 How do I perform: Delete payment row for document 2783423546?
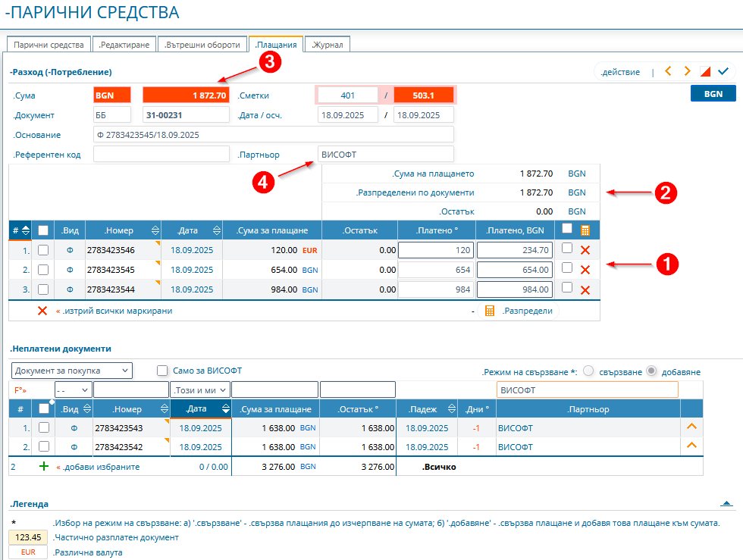(585, 250)
